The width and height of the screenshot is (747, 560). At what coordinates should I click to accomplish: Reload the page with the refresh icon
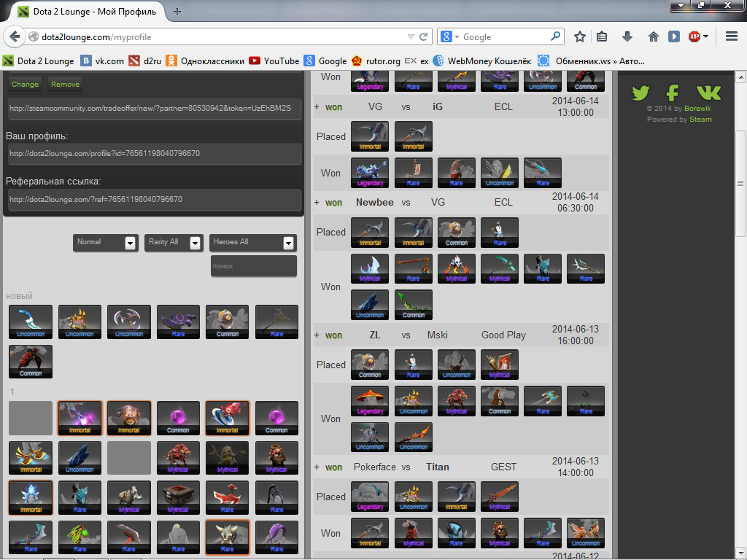click(x=423, y=36)
